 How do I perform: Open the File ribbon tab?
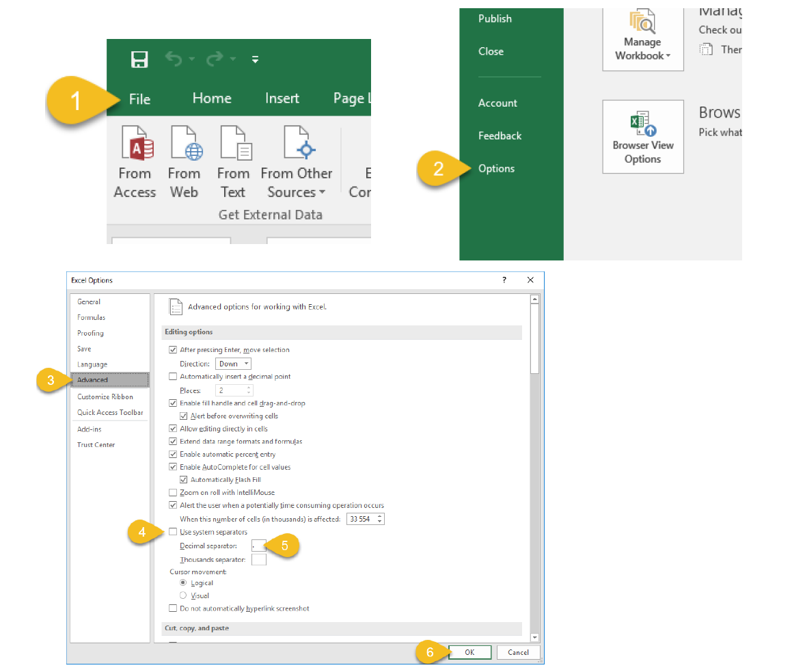139,99
